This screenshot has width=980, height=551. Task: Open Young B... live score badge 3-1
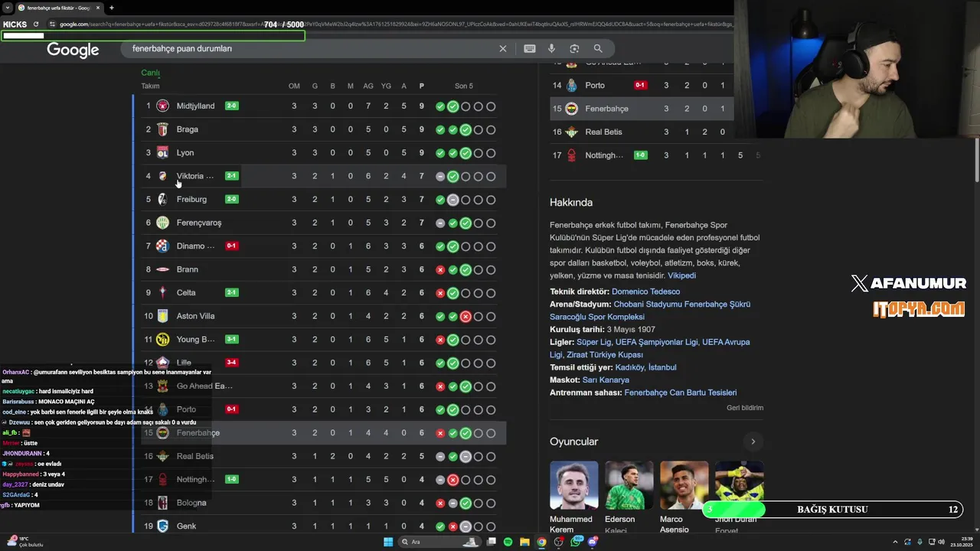tap(232, 339)
